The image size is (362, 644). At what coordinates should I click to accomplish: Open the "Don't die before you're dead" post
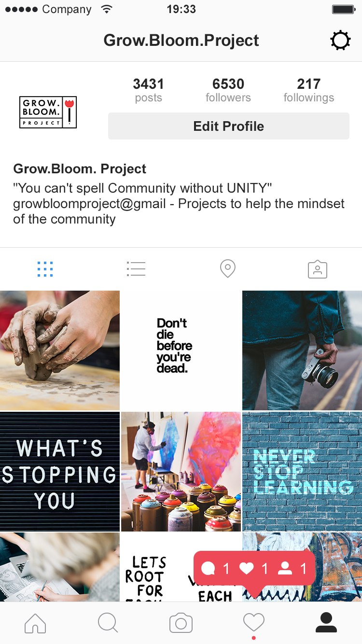click(181, 350)
